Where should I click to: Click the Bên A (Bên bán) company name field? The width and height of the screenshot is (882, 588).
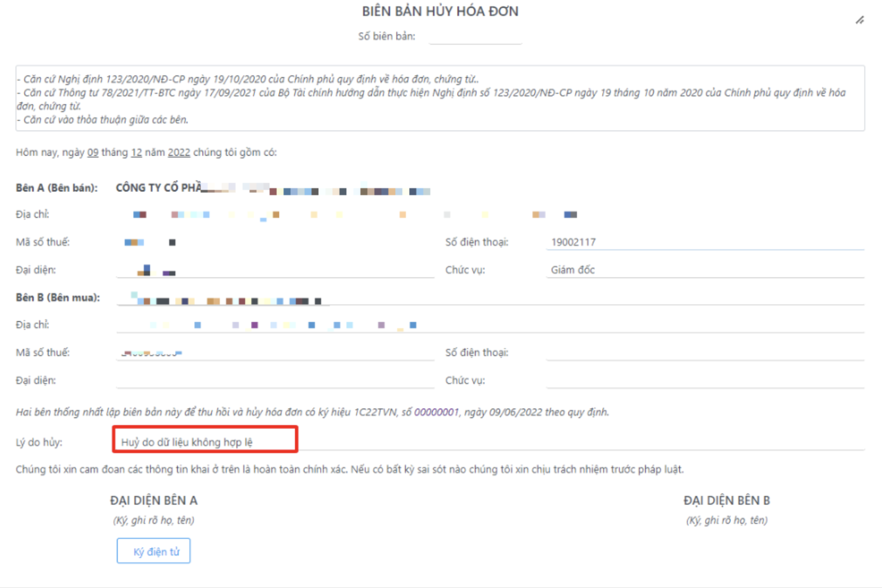coord(274,189)
